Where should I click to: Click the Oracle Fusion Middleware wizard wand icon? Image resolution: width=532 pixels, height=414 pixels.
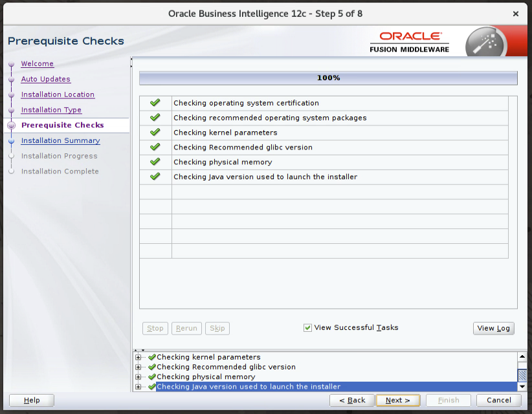[x=486, y=43]
